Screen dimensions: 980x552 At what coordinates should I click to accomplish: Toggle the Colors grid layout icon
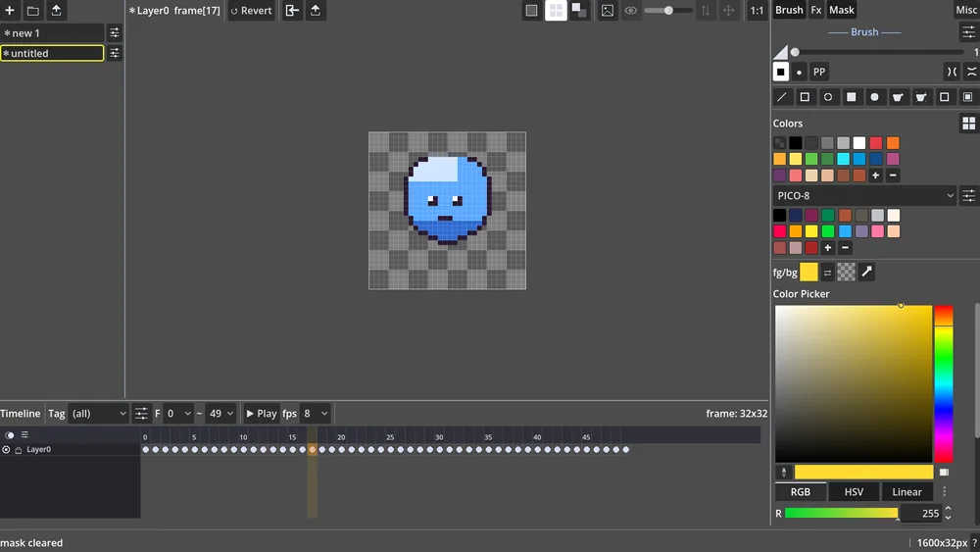[x=969, y=124]
